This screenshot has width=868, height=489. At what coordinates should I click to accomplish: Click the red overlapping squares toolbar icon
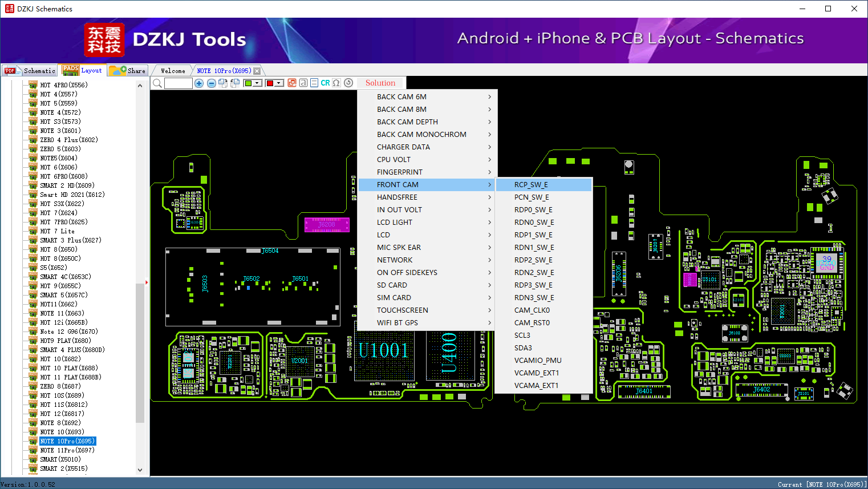[292, 83]
